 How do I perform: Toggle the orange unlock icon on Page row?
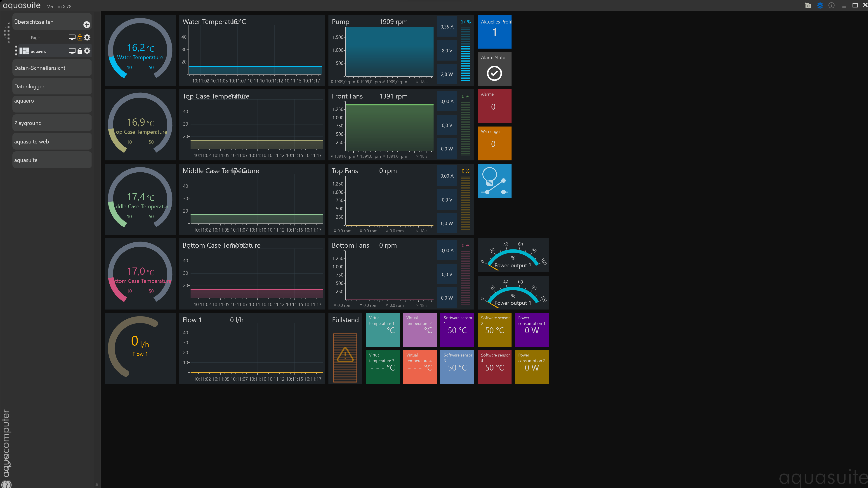(80, 37)
